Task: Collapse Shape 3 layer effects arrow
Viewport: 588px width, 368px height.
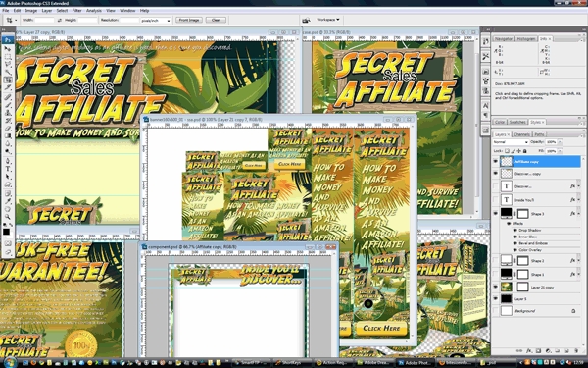Action: [x=578, y=214]
